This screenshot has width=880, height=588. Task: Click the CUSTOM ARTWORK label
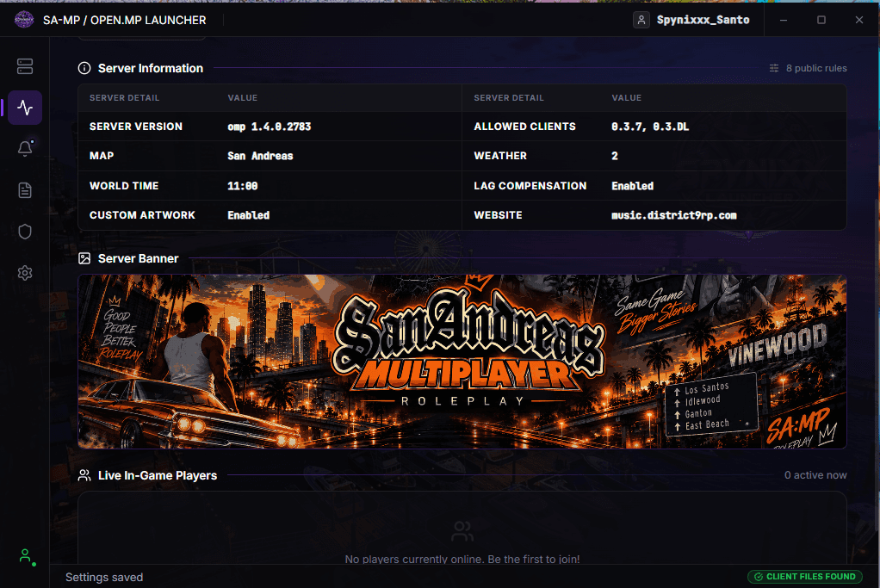point(142,215)
